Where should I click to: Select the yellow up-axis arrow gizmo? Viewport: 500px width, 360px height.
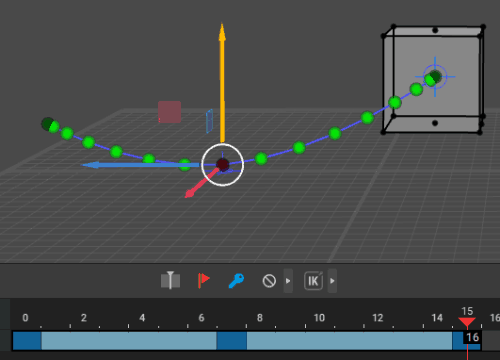(222, 83)
